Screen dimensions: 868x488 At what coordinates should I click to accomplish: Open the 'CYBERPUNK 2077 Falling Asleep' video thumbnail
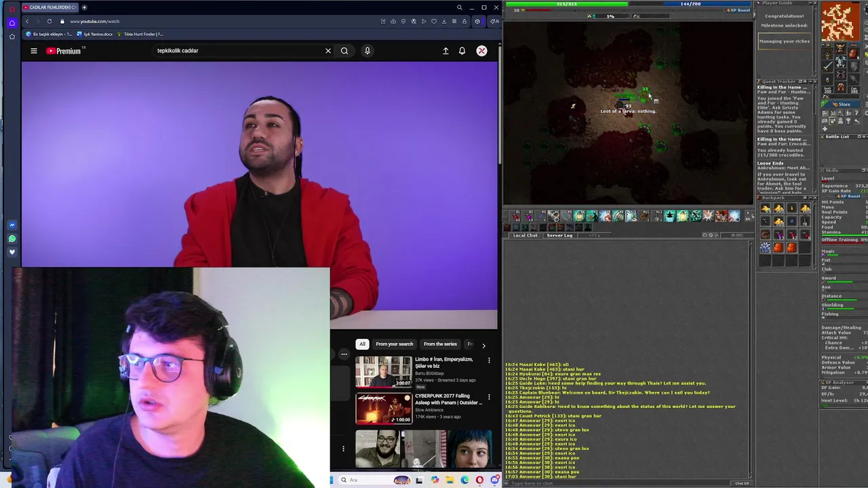click(x=384, y=408)
